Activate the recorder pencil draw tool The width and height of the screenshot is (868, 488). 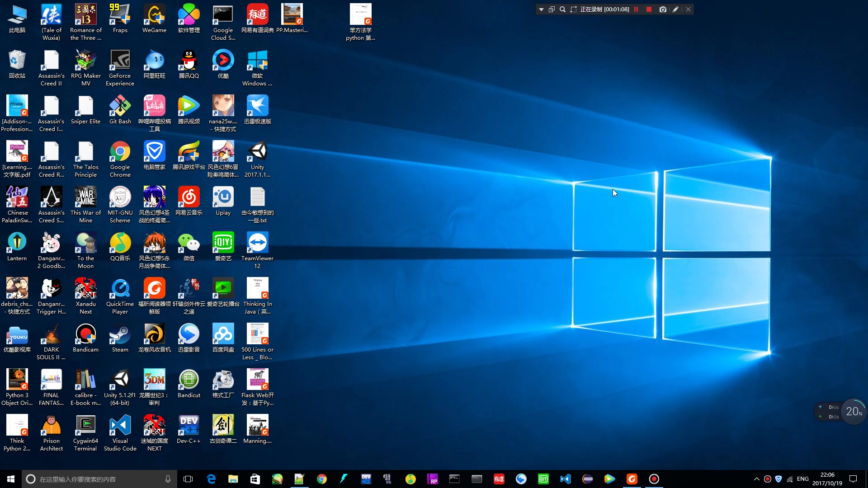(x=675, y=9)
